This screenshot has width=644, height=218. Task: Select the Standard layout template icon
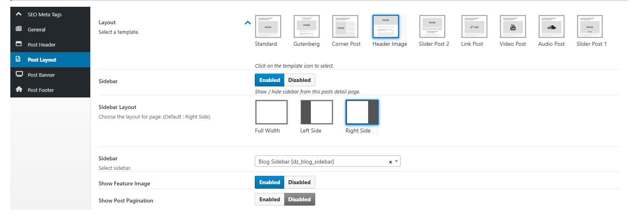click(x=268, y=26)
